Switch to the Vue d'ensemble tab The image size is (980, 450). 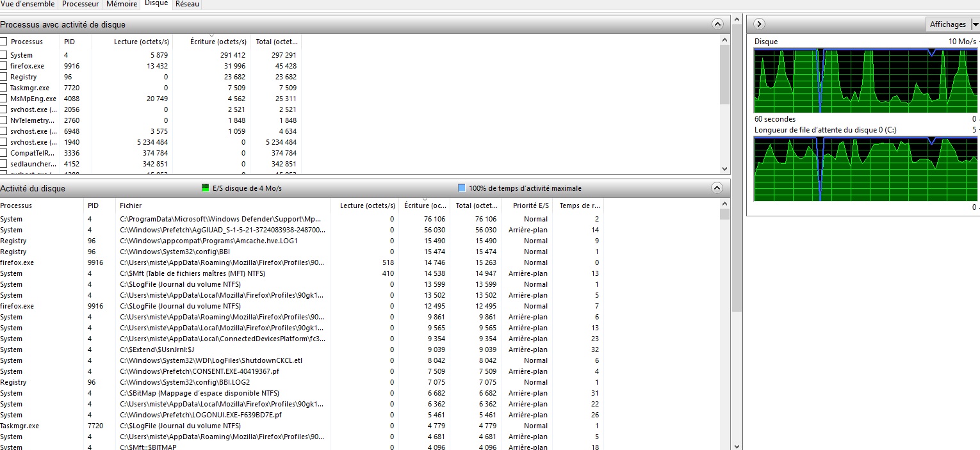[x=28, y=4]
